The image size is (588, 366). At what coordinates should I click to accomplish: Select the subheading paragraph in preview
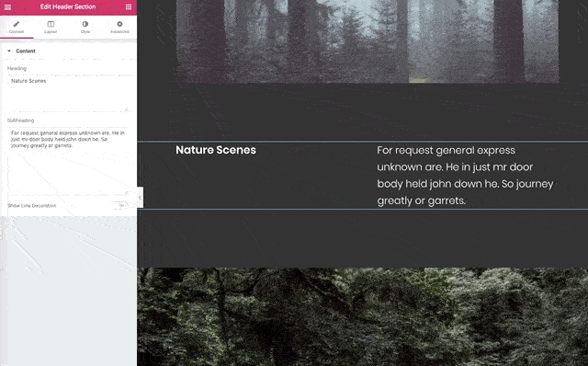(x=465, y=176)
